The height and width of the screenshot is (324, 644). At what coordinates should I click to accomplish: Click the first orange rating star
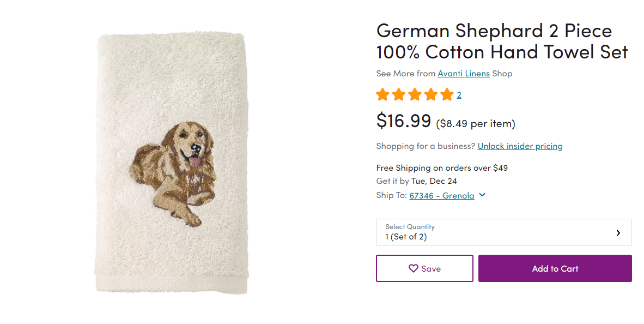(382, 95)
